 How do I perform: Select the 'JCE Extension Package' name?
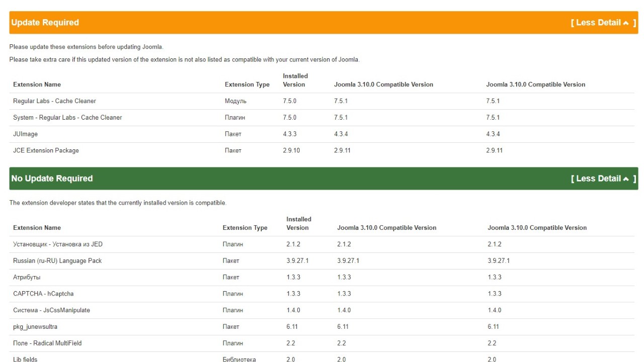tap(46, 150)
